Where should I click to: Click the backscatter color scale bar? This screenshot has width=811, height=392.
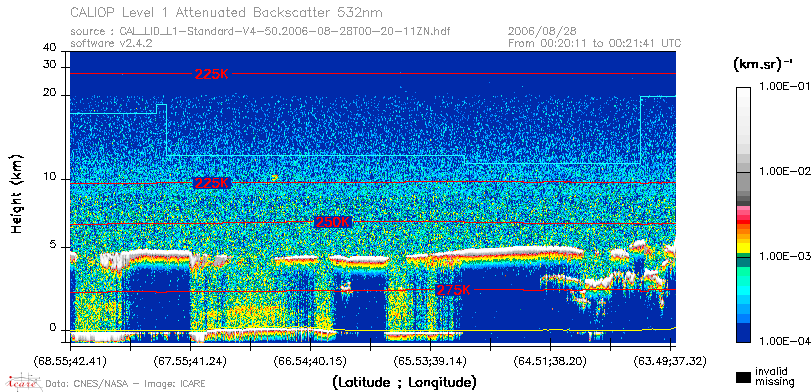(x=744, y=215)
